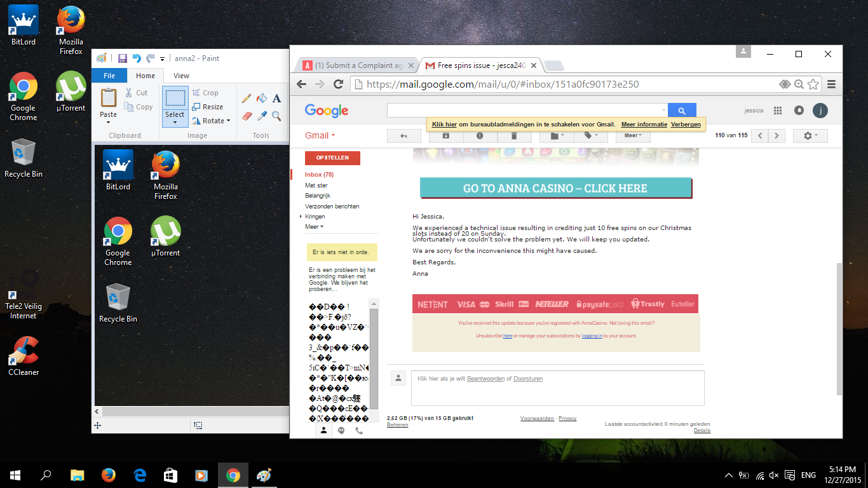This screenshot has width=868, height=488.
Task: Expand the Kringen label in the sidebar
Action: tap(301, 217)
